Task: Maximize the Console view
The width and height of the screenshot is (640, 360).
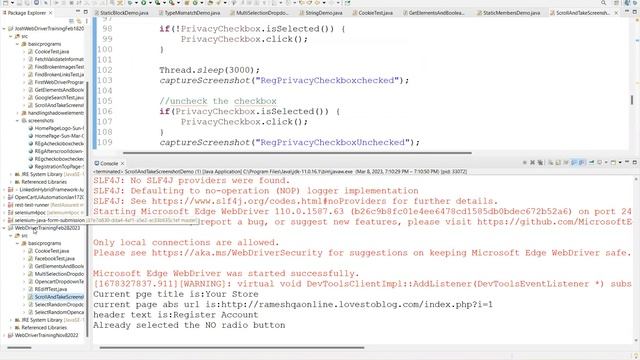Action: pos(635,162)
